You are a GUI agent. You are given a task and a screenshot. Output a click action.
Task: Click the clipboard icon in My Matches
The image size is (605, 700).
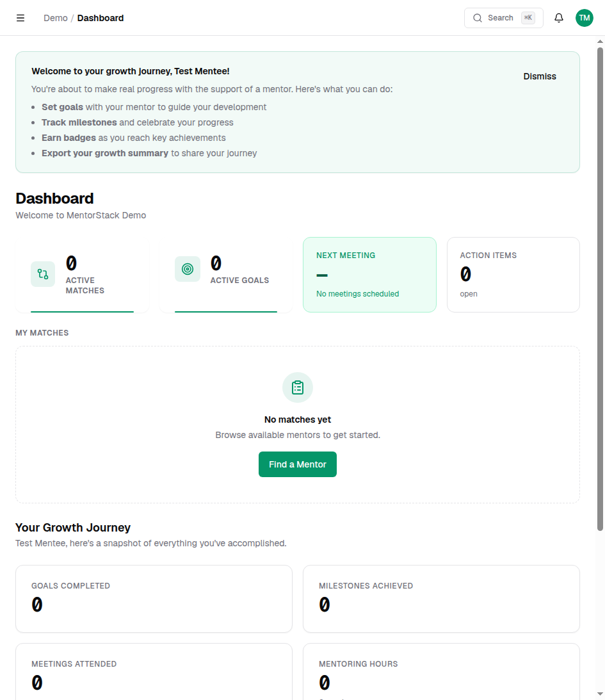click(297, 387)
